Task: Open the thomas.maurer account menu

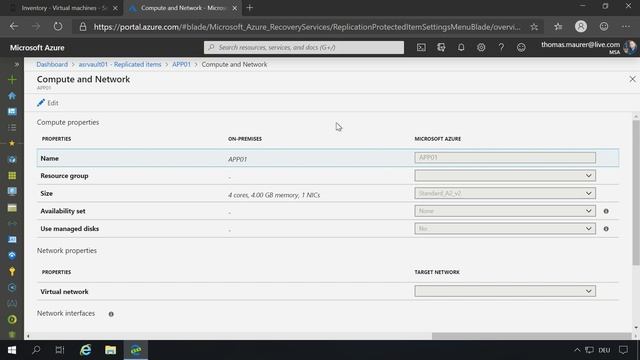Action: click(589, 47)
